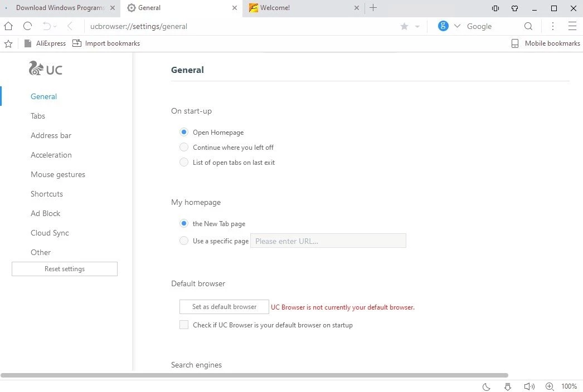Open Mobile bookmarks icon

pos(515,43)
